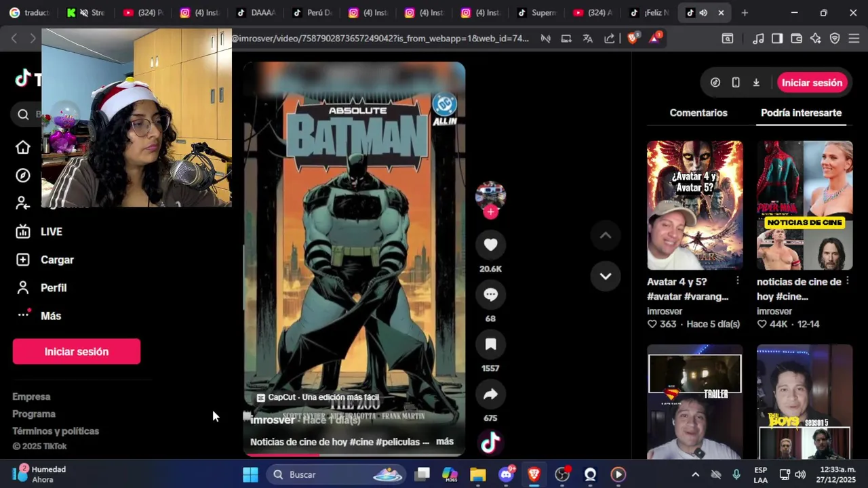Seek on the video progress bar
The image size is (868, 488).
[x=354, y=455]
